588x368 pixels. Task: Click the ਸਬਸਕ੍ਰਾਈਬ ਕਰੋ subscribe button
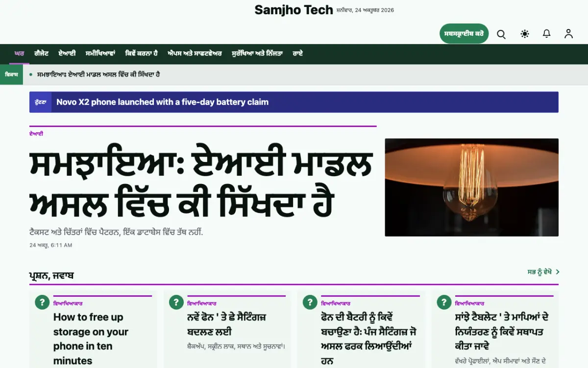464,34
